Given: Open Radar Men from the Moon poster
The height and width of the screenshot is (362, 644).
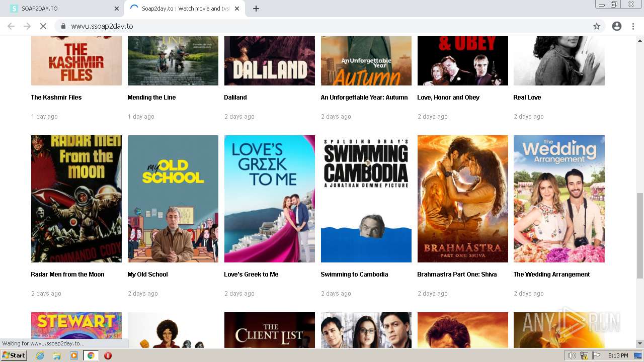Looking at the screenshot, I should [x=76, y=199].
